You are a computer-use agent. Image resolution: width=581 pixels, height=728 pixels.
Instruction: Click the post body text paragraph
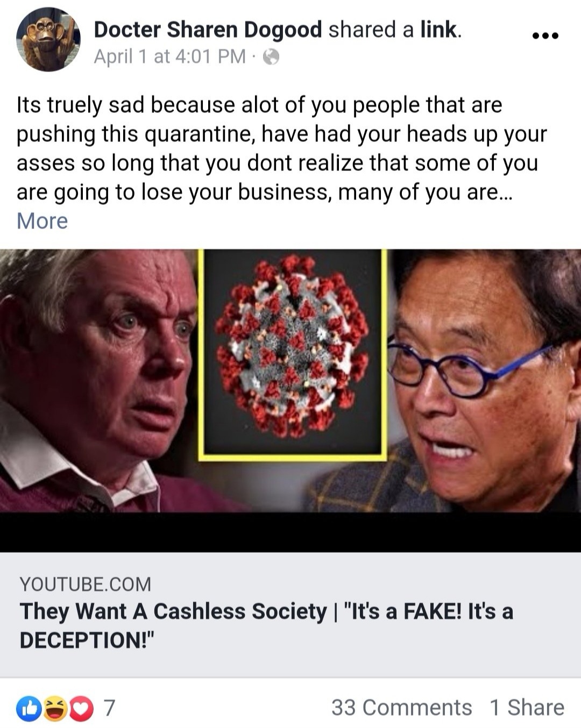tap(281, 148)
